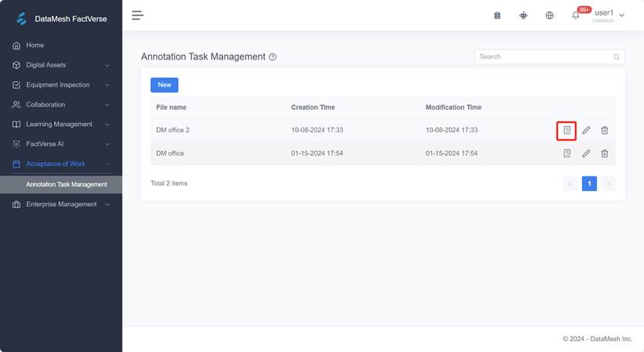Viewport: 644px width, 352px height.
Task: Open the user1 account dropdown
Action: point(608,15)
